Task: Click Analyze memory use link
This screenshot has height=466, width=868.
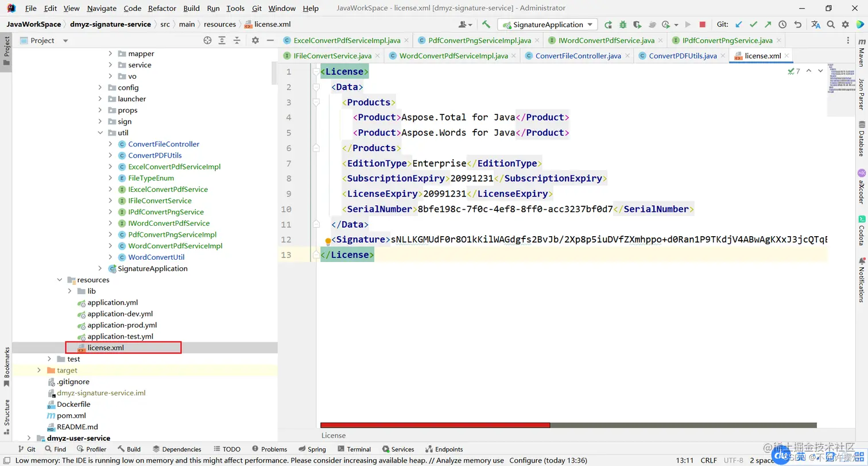Action: [470, 460]
